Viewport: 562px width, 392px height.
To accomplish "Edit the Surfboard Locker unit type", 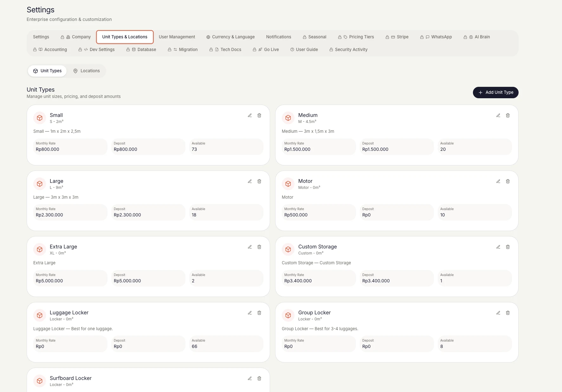I will (250, 378).
